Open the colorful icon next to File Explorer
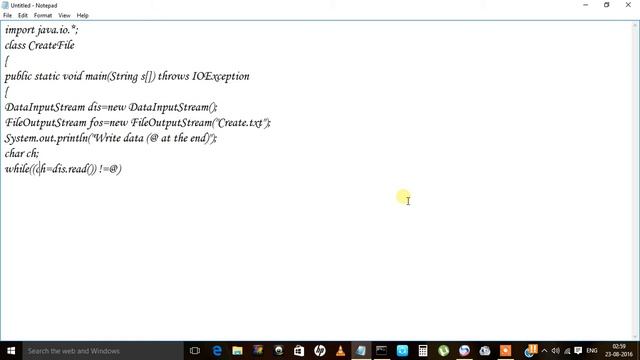The height and width of the screenshot is (360, 640). (258, 351)
